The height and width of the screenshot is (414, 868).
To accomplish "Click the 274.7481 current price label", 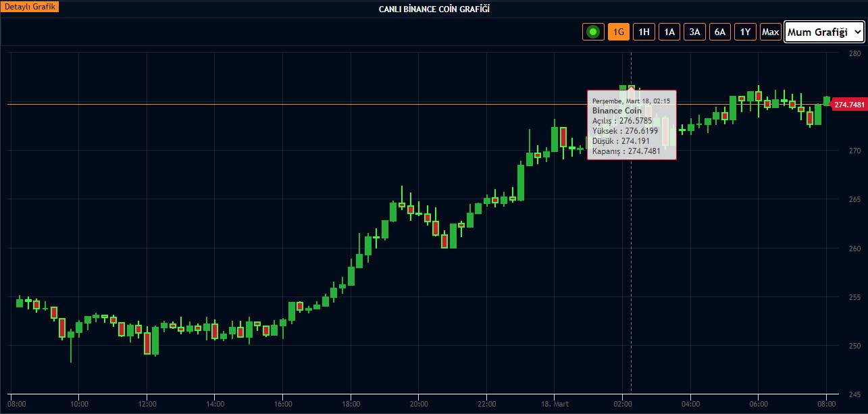I will 849,105.
